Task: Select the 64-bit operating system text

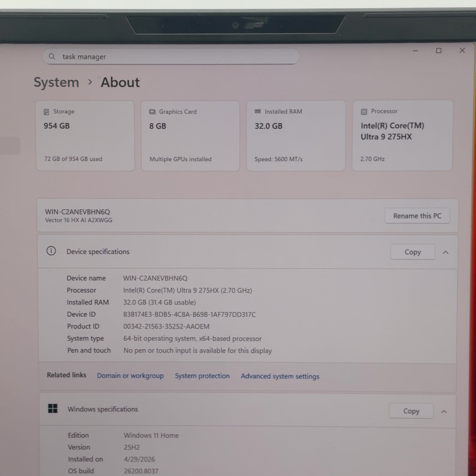Action: (x=193, y=339)
